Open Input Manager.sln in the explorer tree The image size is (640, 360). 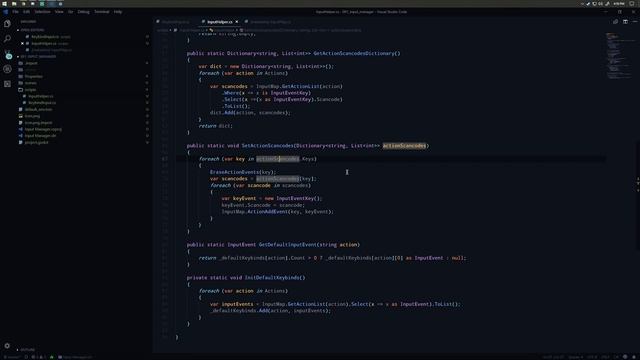[40, 136]
